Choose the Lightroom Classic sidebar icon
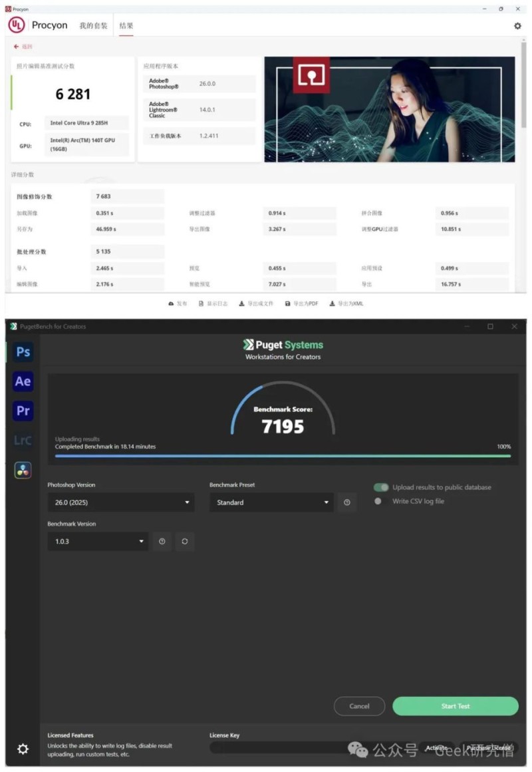Image resolution: width=532 pixels, height=772 pixels. 23,440
